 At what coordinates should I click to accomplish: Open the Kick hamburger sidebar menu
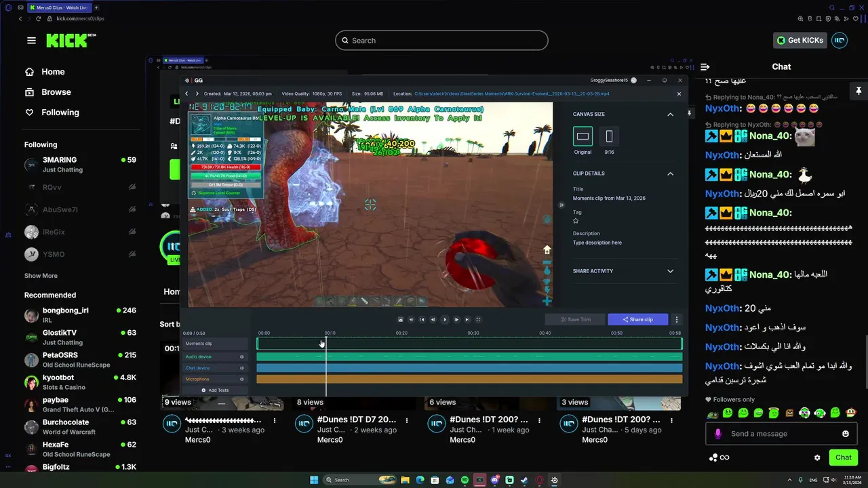(31, 41)
